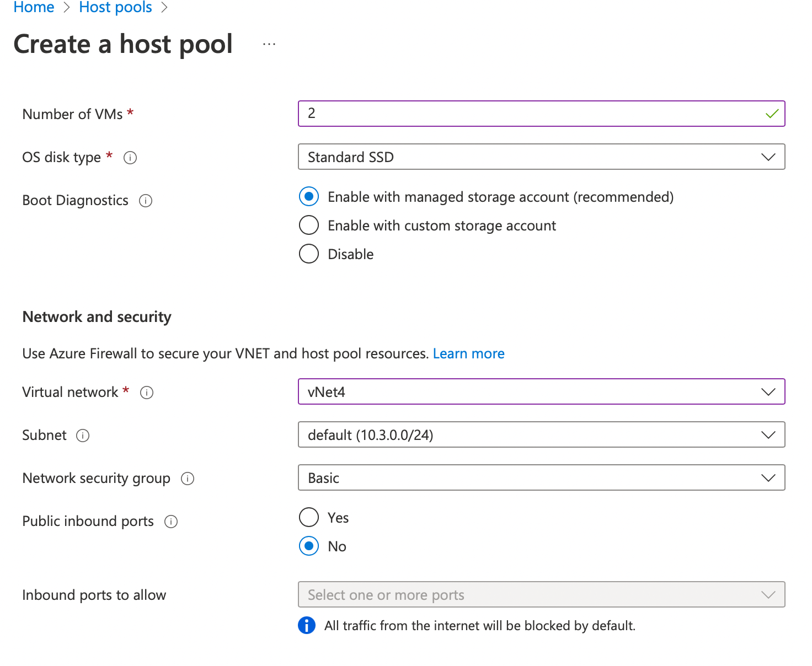812x666 pixels.
Task: Select Enable with custom storage account
Action: (309, 225)
